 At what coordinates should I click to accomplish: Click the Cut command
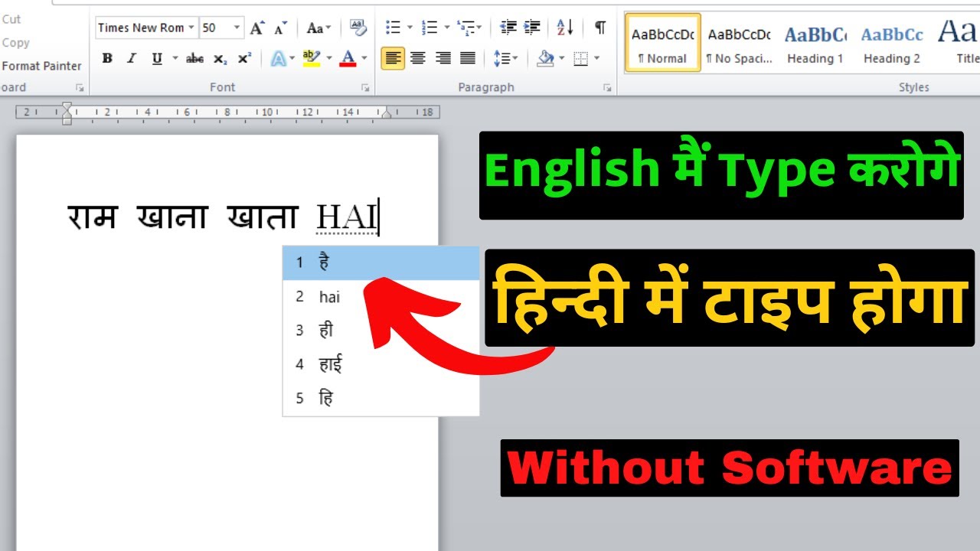click(x=11, y=19)
